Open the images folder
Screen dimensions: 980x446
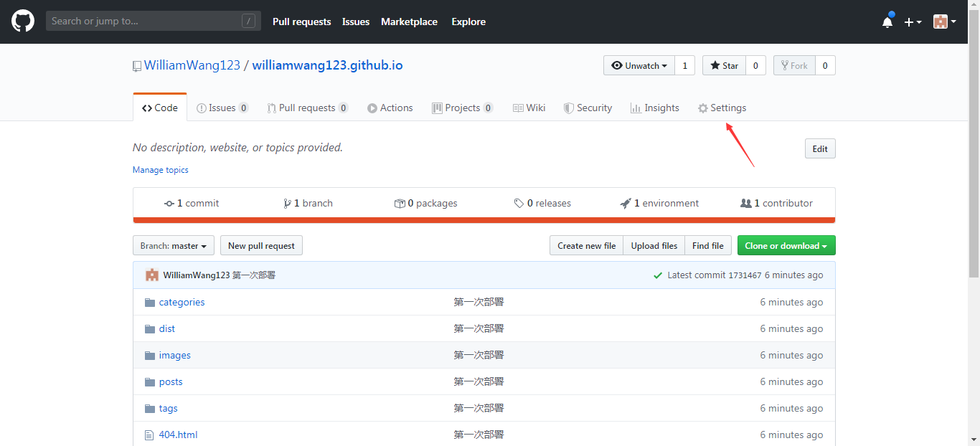(x=175, y=356)
